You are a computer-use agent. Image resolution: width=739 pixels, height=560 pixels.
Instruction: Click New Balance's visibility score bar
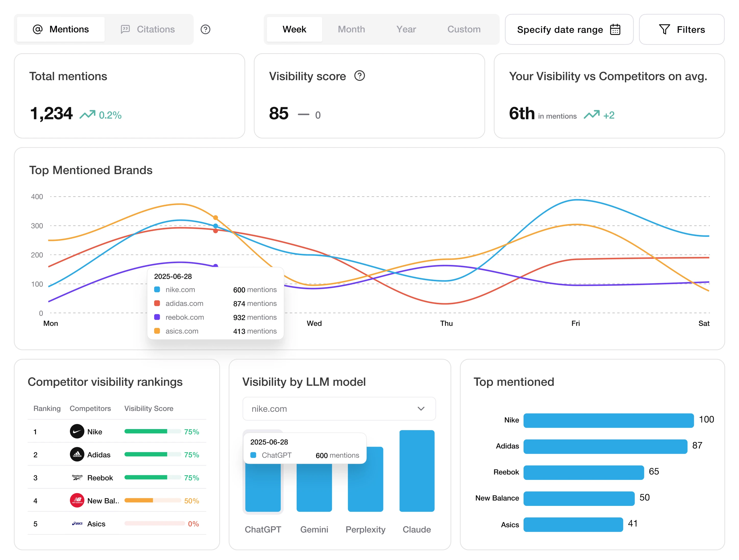tap(152, 501)
